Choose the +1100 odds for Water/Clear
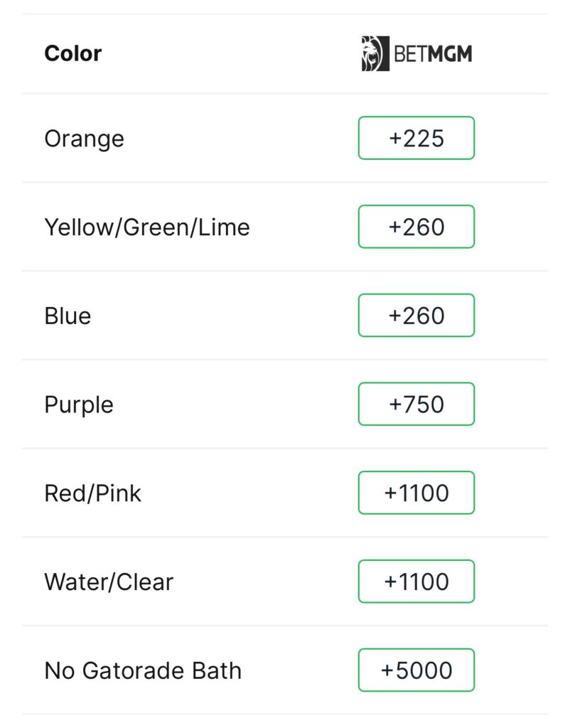The width and height of the screenshot is (570, 728). (416, 582)
